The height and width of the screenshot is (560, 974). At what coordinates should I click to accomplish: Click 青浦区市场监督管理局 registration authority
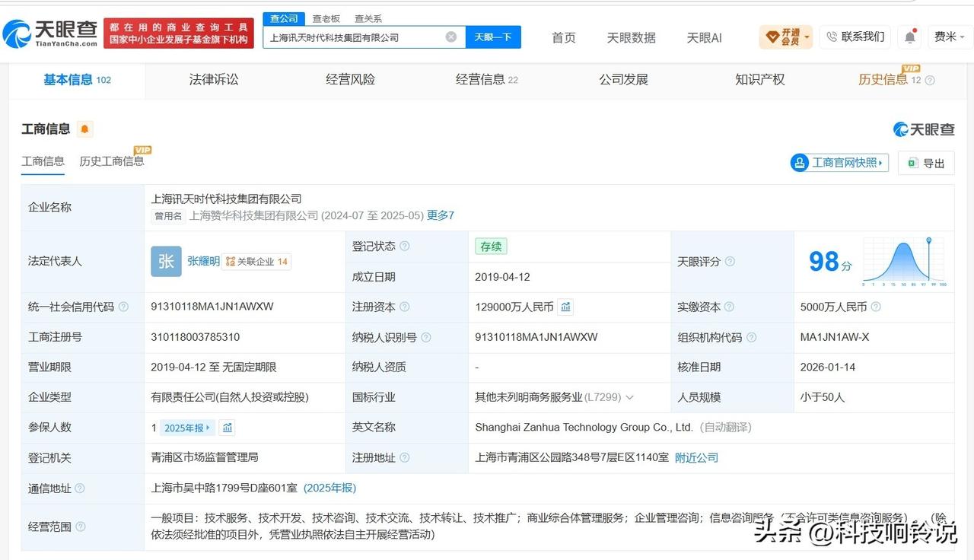click(205, 457)
